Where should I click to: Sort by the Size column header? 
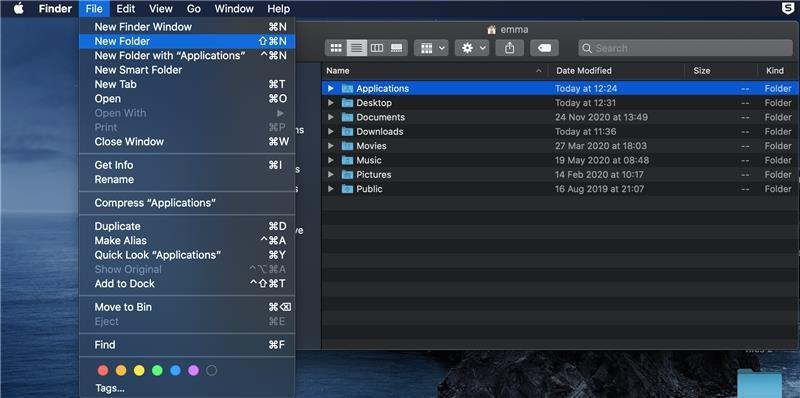click(x=721, y=70)
